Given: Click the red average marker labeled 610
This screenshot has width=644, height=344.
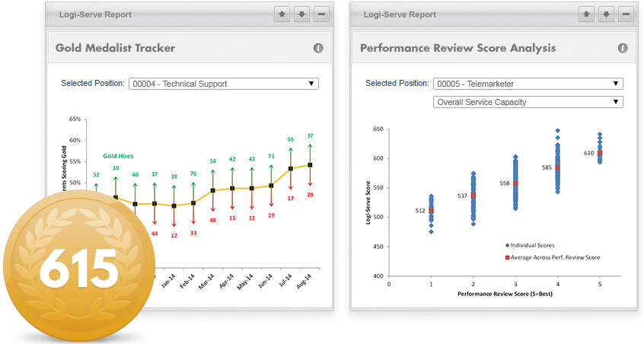Looking at the screenshot, I should tap(600, 153).
